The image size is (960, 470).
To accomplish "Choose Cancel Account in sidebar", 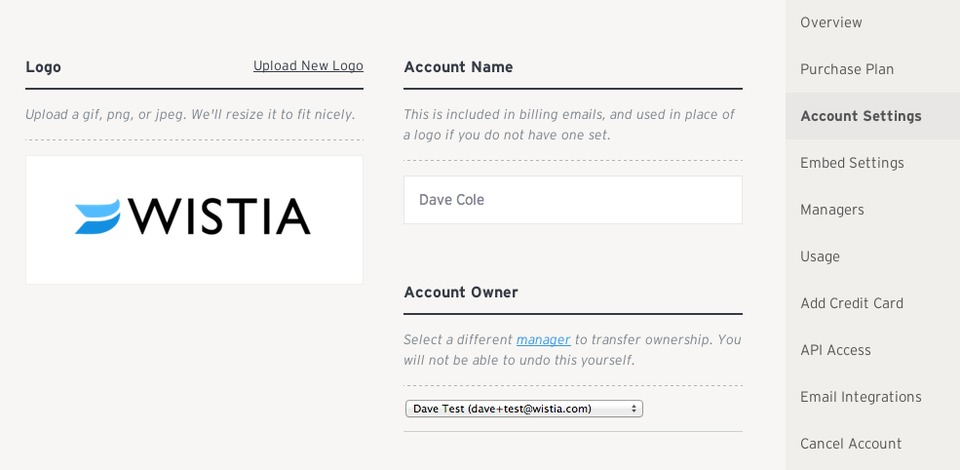I will click(850, 444).
